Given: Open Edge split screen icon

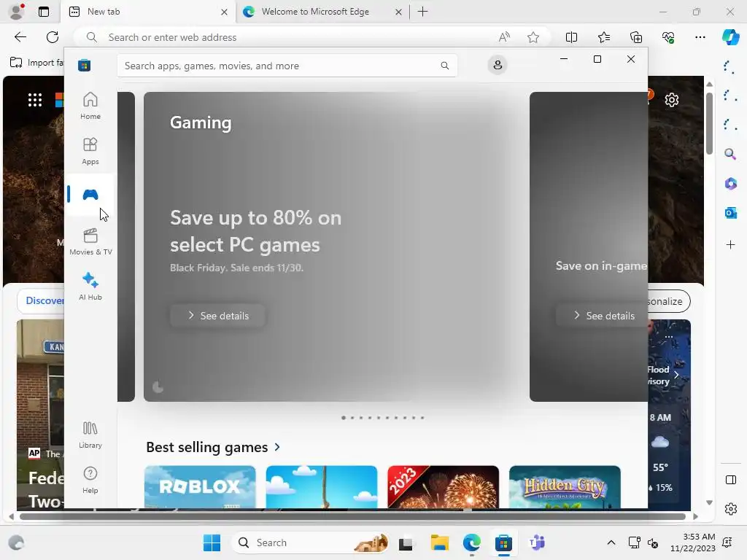Looking at the screenshot, I should [x=571, y=37].
